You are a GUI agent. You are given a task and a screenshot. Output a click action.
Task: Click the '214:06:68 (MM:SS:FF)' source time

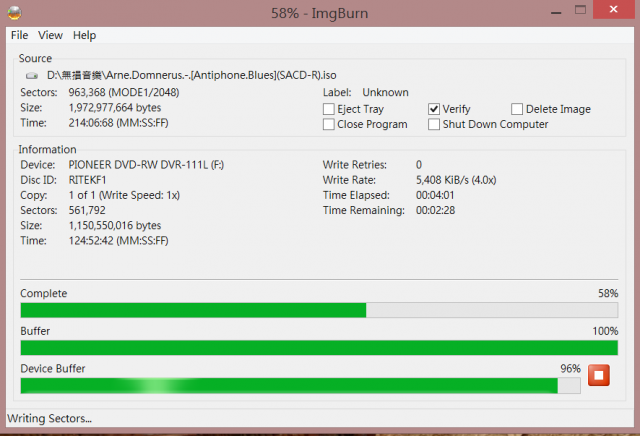pos(118,123)
